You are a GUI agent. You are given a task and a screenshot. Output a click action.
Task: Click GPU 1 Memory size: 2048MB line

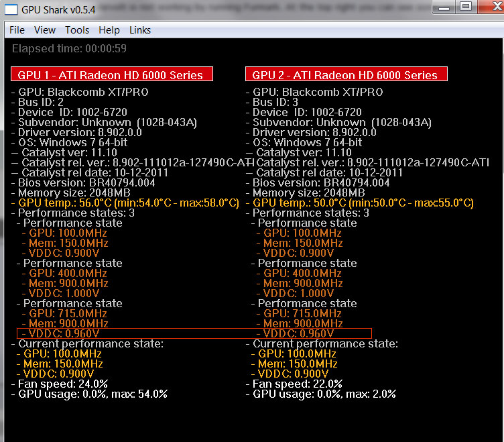coord(71,193)
